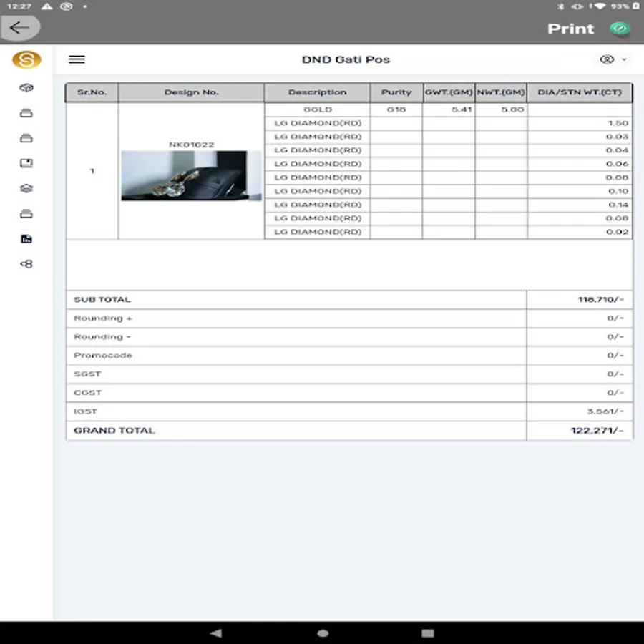This screenshot has height=644, width=644.
Task: Click the Rounding + row label
Action: 103,318
